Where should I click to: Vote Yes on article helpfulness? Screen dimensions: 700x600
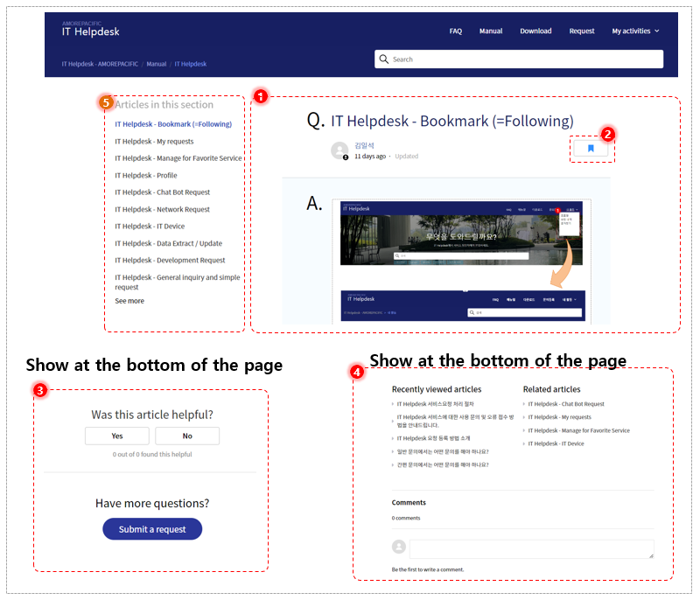[117, 436]
